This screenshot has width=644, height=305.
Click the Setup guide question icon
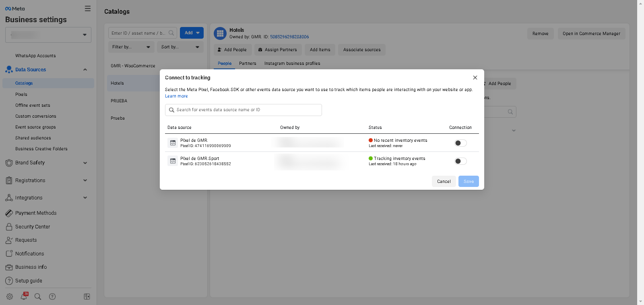[9, 281]
